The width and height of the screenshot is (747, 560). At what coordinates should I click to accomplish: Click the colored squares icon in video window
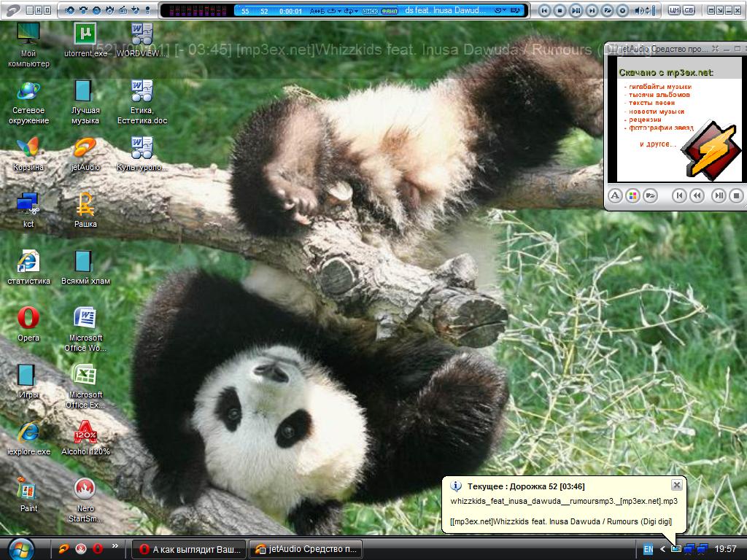[x=632, y=195]
